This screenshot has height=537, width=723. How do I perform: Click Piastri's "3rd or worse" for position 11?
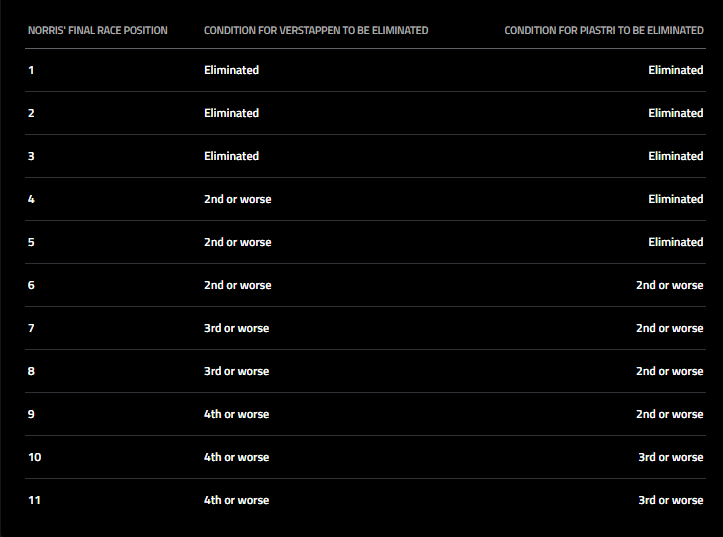tap(670, 500)
